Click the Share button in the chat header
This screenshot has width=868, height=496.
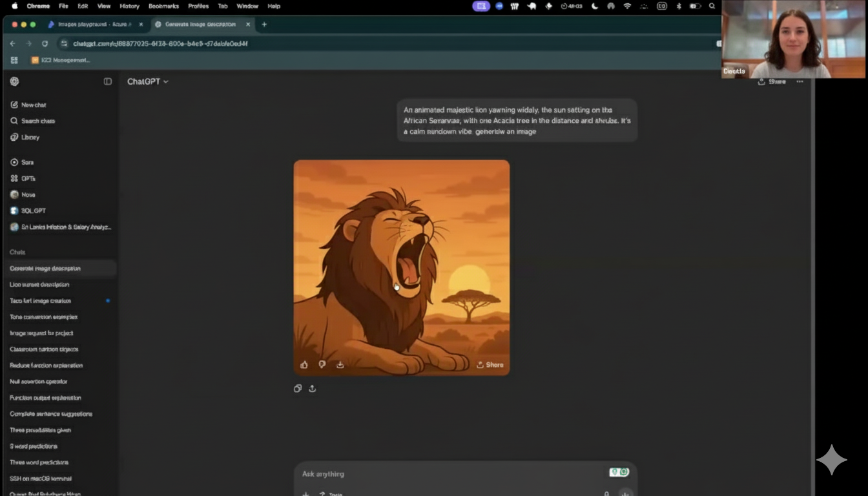point(772,81)
